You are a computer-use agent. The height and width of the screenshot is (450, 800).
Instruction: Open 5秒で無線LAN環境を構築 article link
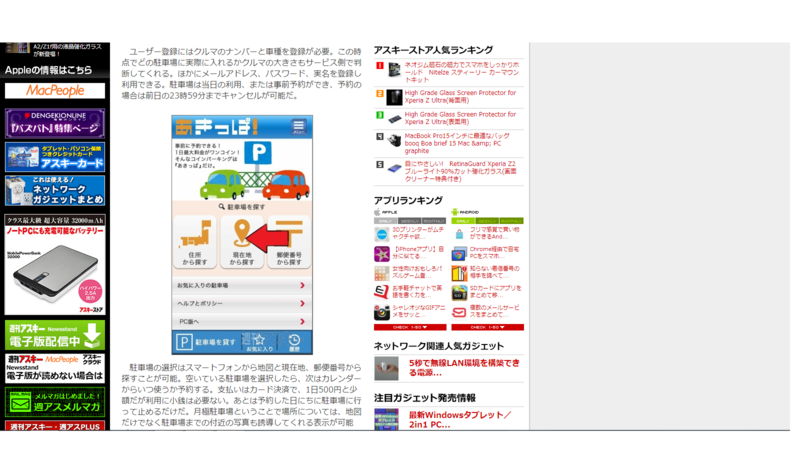pos(464,368)
